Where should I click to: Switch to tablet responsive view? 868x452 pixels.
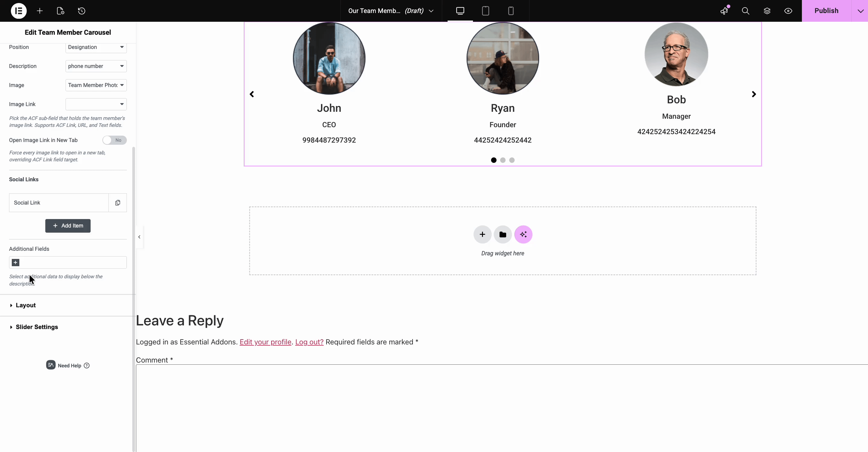(486, 11)
